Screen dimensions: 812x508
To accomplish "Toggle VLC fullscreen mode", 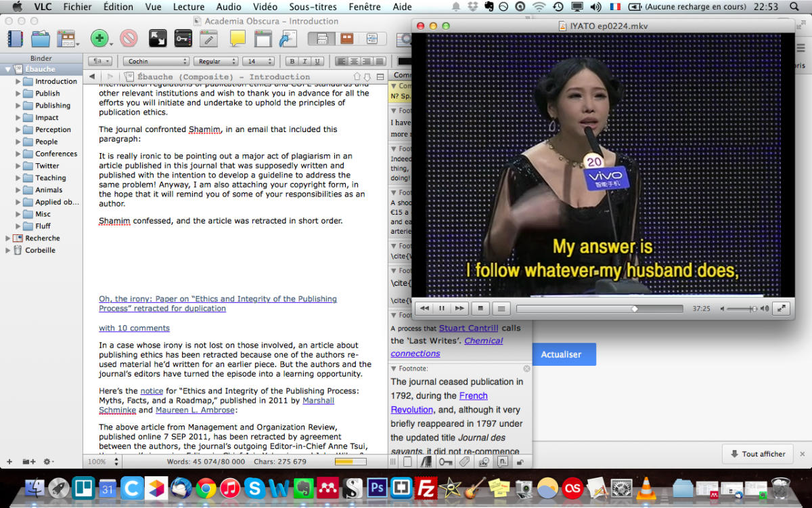I will [x=781, y=308].
